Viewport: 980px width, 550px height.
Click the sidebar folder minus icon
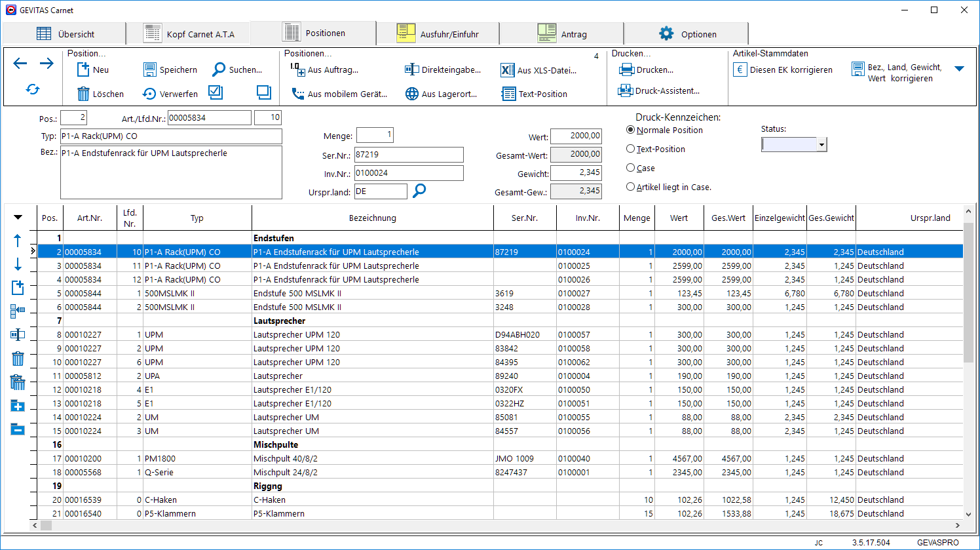click(x=18, y=429)
